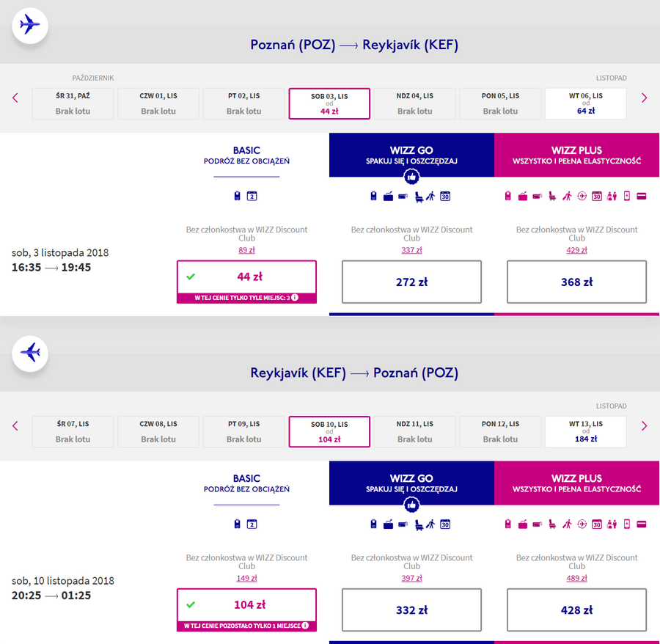Click the 16:35 → 19:45 flight time
The image size is (660, 644).
click(x=51, y=267)
